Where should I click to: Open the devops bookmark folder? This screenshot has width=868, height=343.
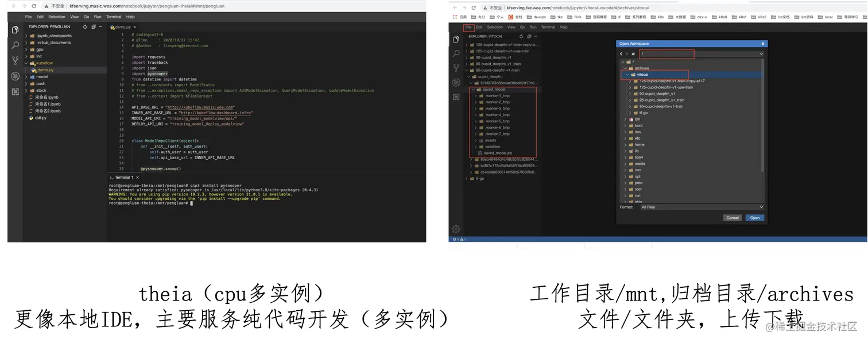click(x=536, y=17)
